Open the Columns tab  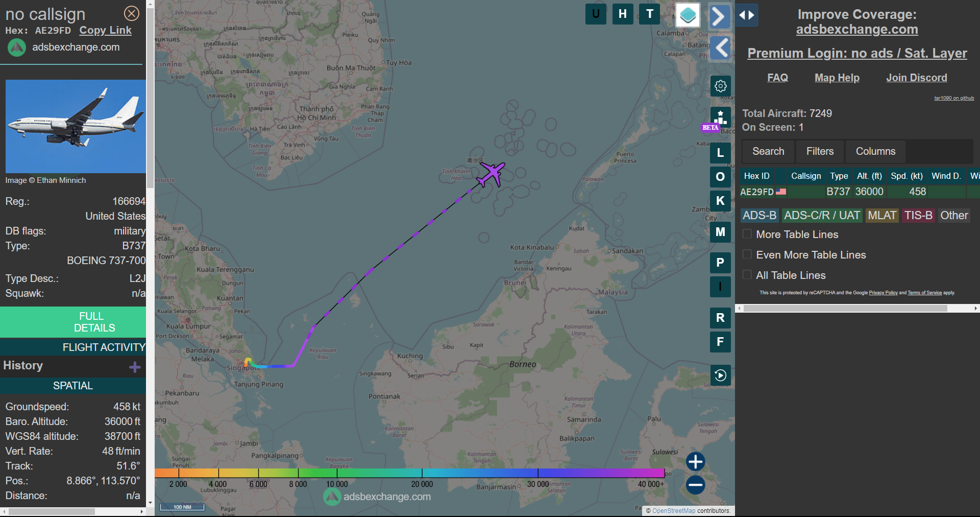pyautogui.click(x=875, y=151)
